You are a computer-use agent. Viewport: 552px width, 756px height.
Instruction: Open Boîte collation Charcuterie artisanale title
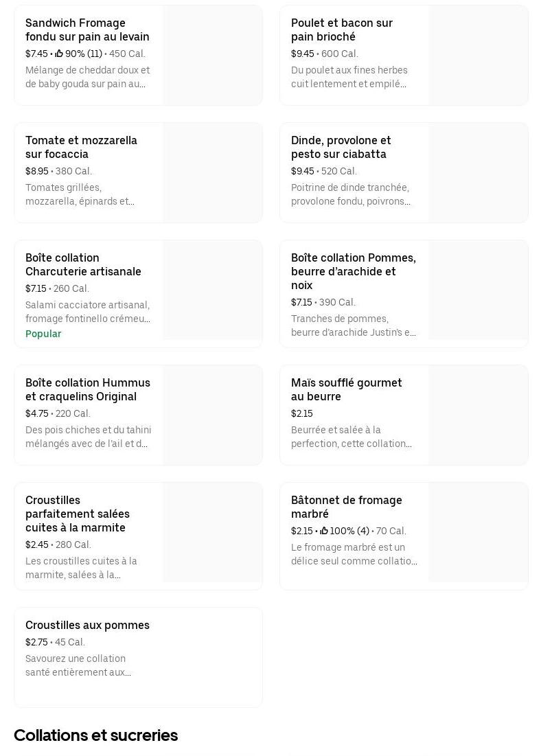[x=83, y=264]
